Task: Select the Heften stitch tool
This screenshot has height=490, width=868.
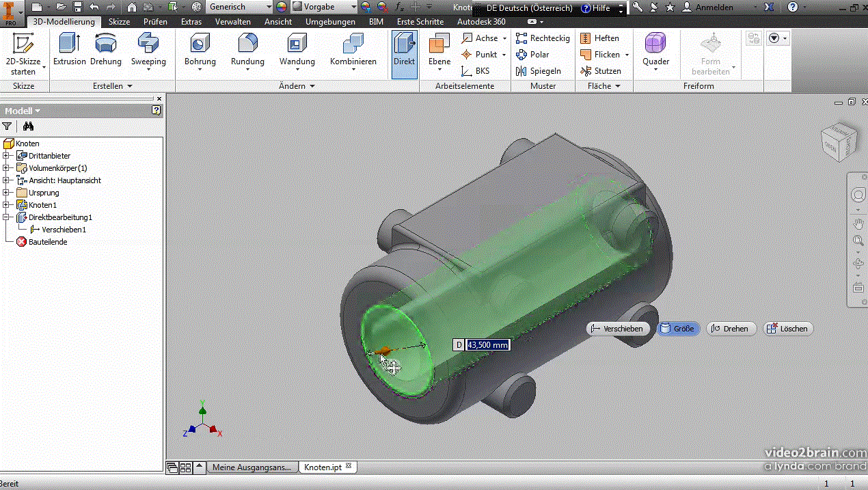Action: [x=599, y=38]
